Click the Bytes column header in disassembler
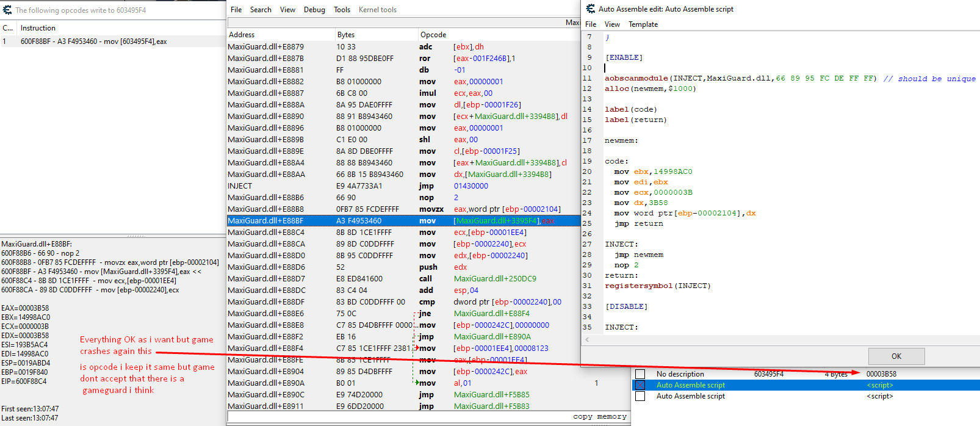 click(346, 35)
